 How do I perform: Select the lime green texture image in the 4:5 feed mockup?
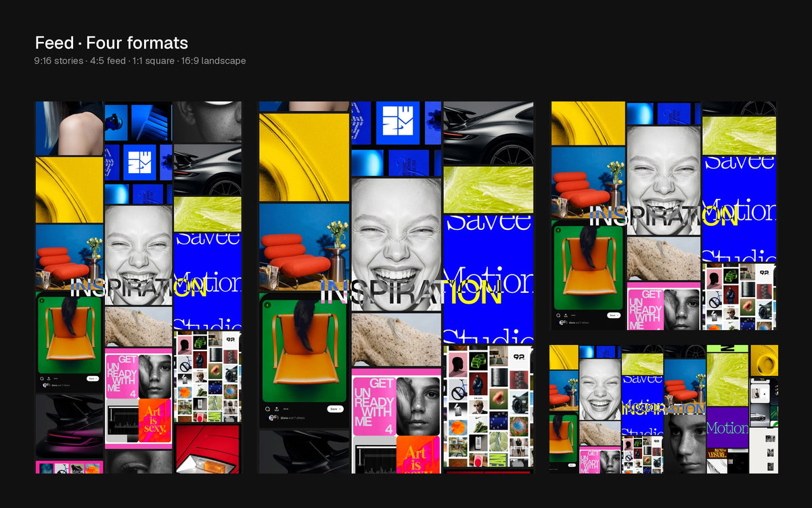point(488,190)
